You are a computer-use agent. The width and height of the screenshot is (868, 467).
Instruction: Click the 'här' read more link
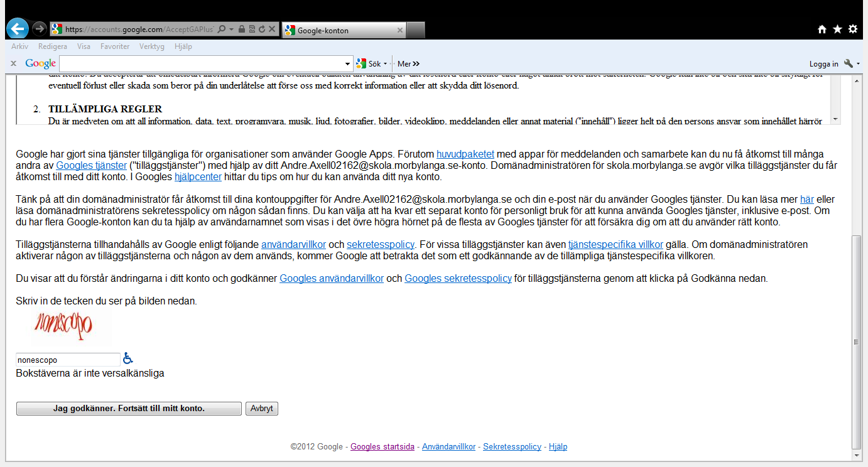pos(806,199)
